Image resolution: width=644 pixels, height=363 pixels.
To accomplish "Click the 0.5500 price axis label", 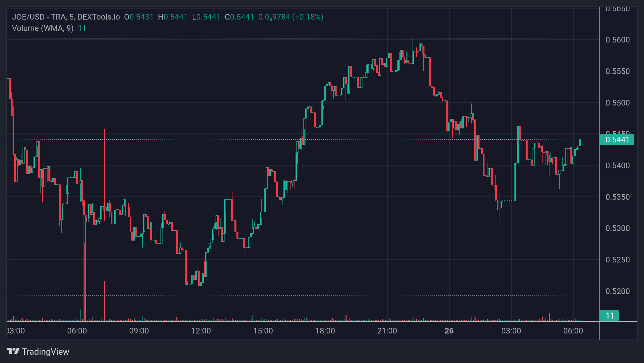I will 617,103.
